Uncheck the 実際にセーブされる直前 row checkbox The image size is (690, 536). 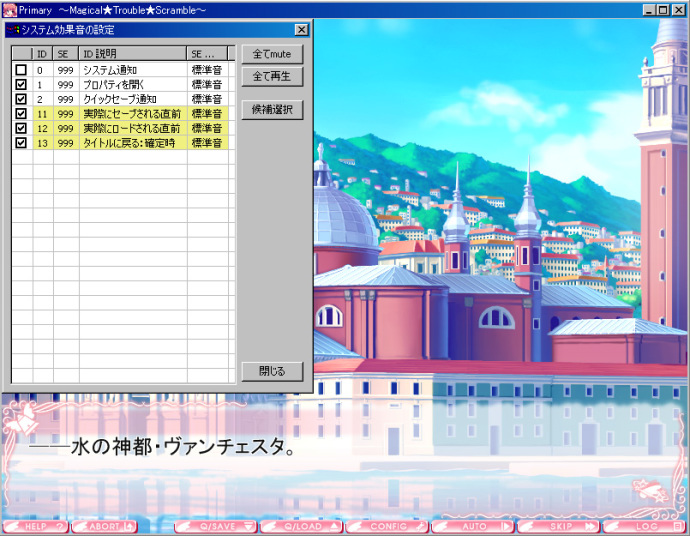[x=21, y=114]
